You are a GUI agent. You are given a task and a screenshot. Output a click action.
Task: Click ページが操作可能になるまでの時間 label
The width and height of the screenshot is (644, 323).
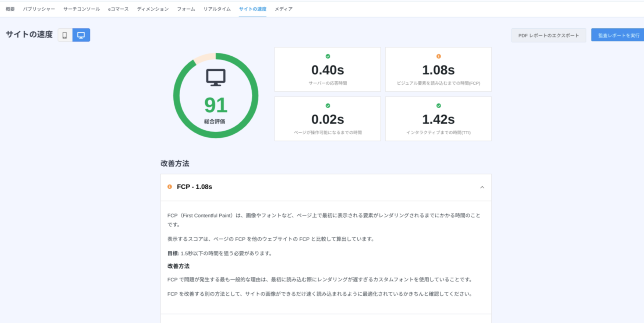pyautogui.click(x=328, y=133)
